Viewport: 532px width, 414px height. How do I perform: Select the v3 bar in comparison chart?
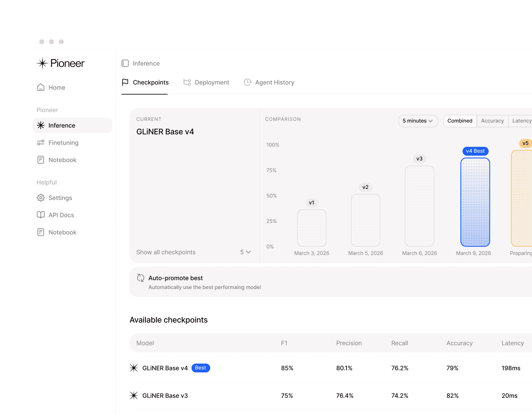pos(419,206)
